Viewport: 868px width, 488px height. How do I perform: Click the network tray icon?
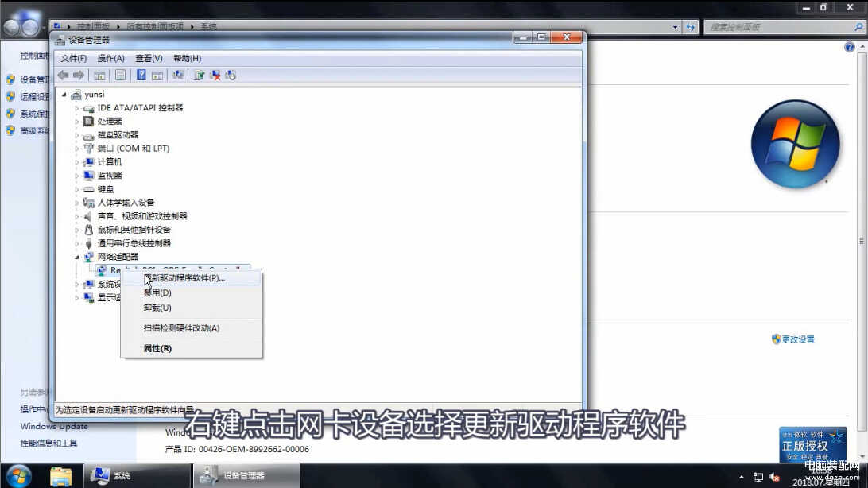click(x=758, y=477)
